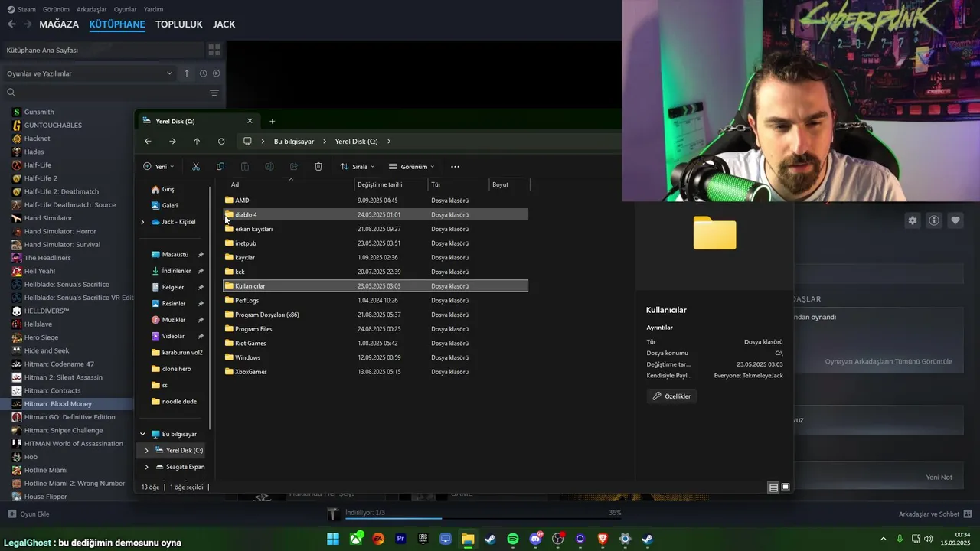The width and height of the screenshot is (980, 551).
Task: Click the Steam sort-ascending arrow icon
Action: click(x=187, y=73)
